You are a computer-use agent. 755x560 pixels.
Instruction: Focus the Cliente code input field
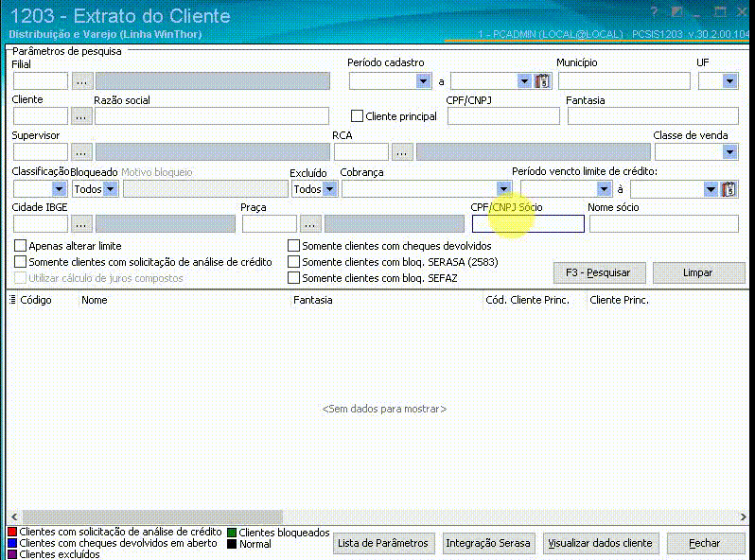click(41, 116)
